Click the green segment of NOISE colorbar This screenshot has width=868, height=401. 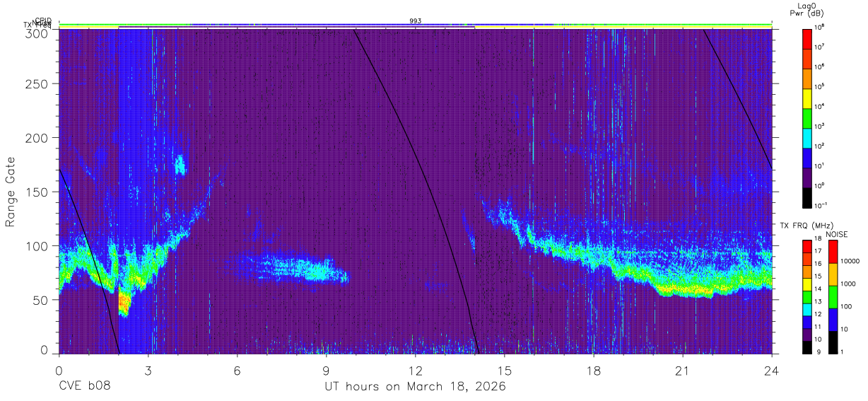point(832,296)
